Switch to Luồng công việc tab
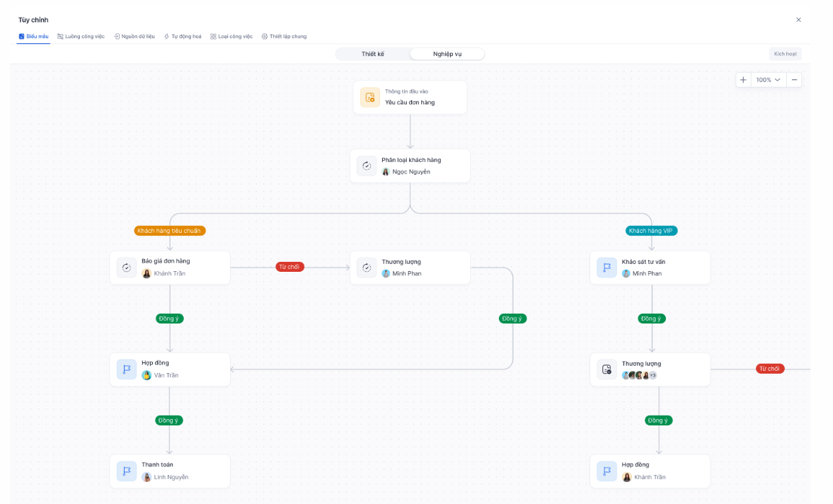 pos(81,37)
